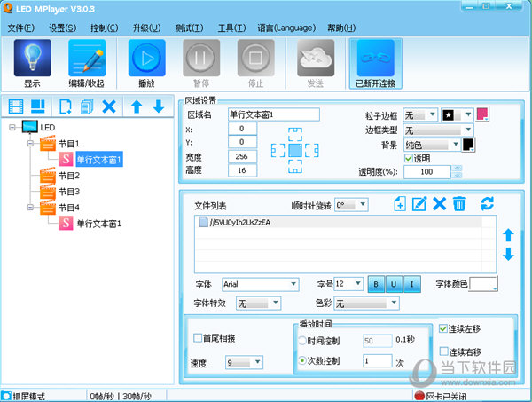Open the 粒子边框 dropdown

point(420,115)
